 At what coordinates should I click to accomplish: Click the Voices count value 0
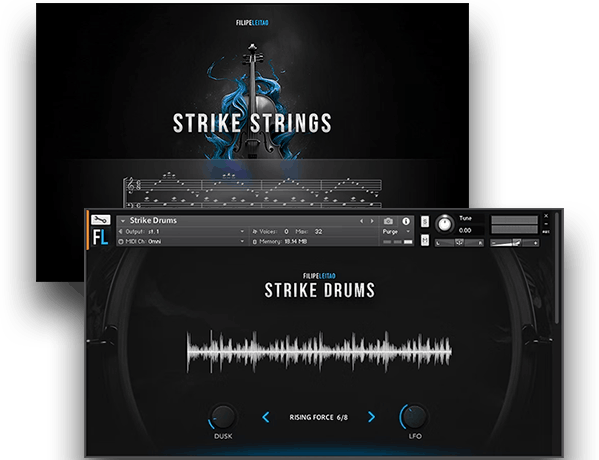(286, 232)
